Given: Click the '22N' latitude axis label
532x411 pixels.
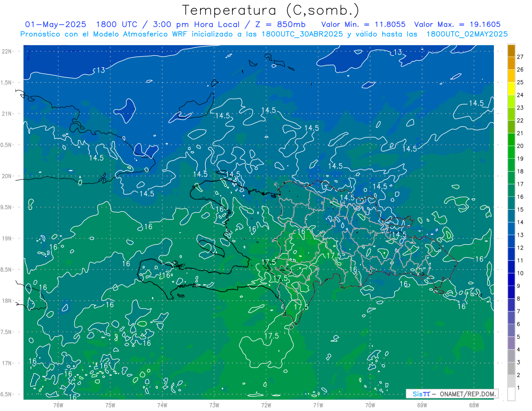Looking at the screenshot, I should tap(7, 51).
